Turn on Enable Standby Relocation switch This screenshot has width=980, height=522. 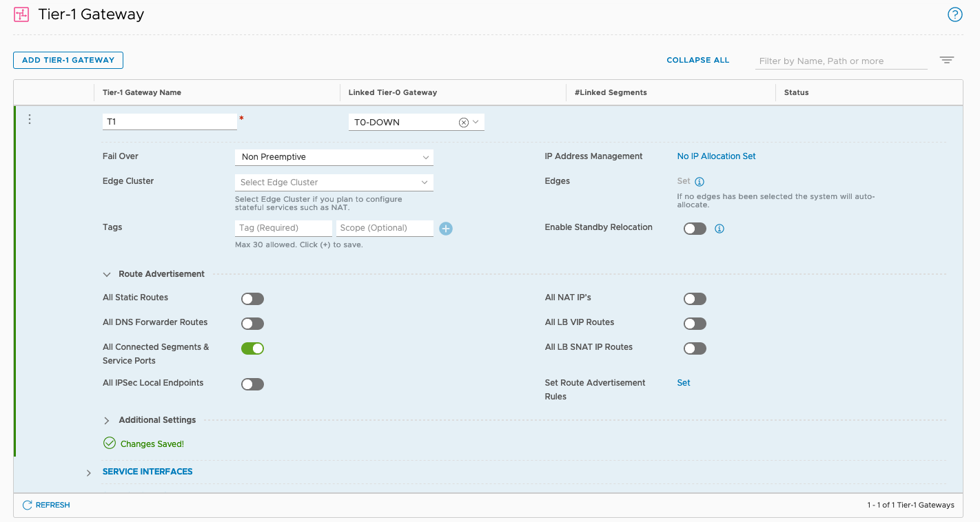(x=695, y=229)
